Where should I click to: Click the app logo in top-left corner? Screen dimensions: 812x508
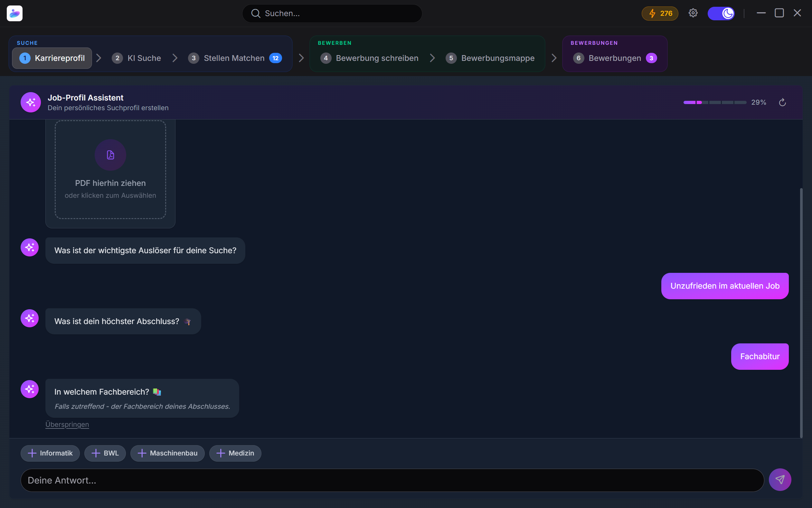pos(14,14)
